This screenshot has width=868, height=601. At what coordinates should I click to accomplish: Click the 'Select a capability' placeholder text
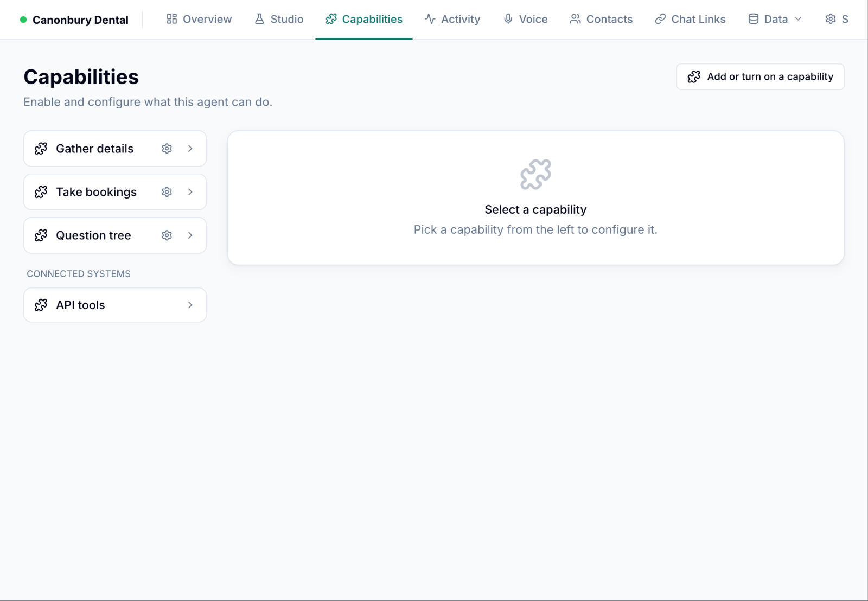point(535,210)
